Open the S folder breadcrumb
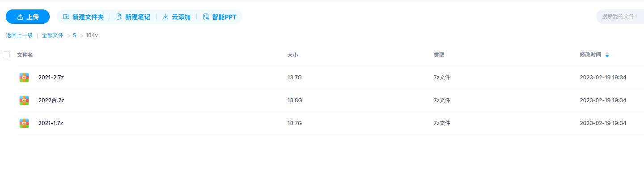Viewport: 644px width, 186px height. pyautogui.click(x=75, y=35)
